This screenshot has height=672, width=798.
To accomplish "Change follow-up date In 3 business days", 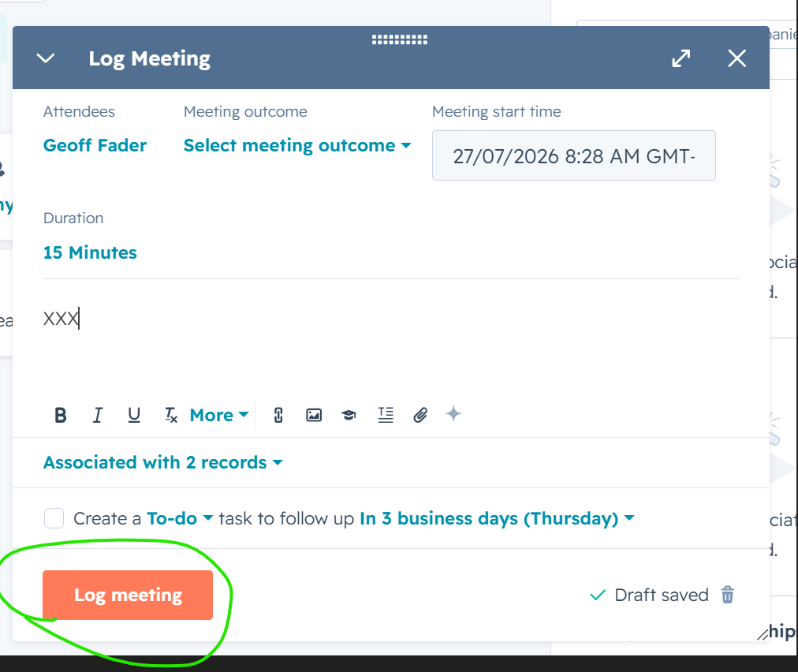I will pos(498,518).
